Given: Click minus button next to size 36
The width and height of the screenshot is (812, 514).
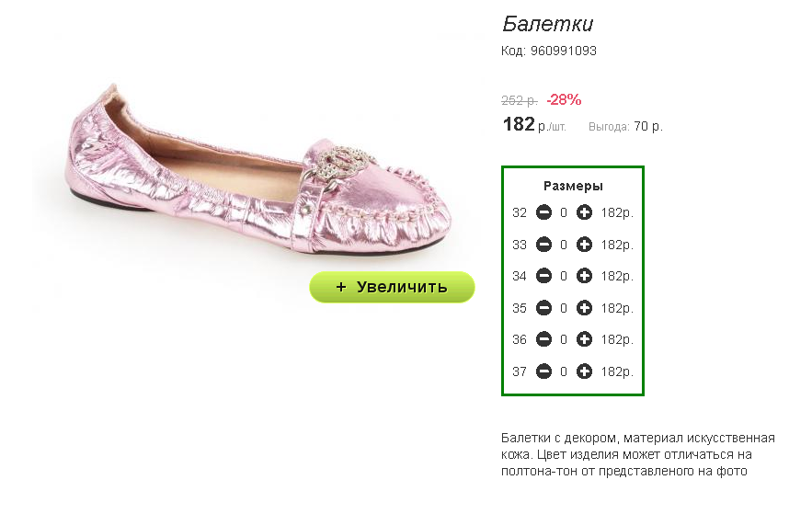Looking at the screenshot, I should [543, 339].
